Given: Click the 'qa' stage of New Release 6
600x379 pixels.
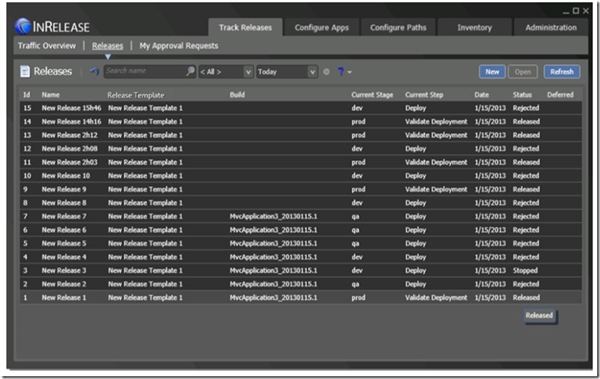Looking at the screenshot, I should 355,230.
